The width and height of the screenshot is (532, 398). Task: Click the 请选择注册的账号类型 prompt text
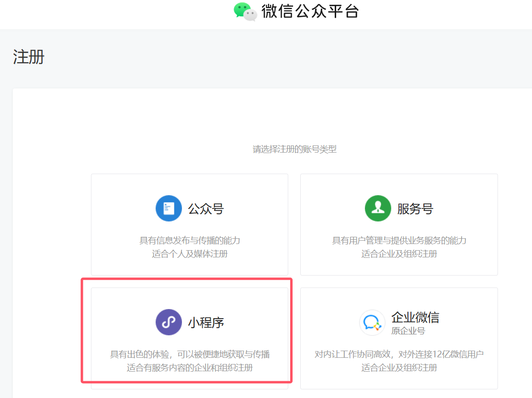pyautogui.click(x=294, y=149)
